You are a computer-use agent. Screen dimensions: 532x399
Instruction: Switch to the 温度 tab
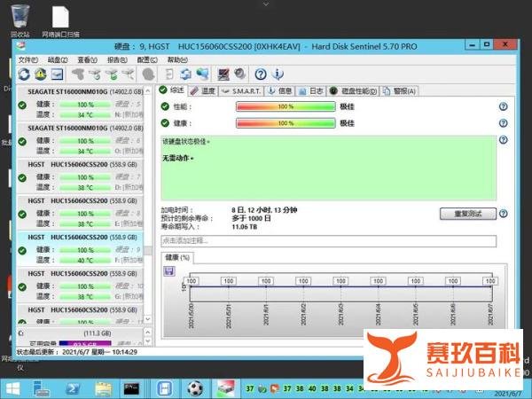(x=203, y=91)
